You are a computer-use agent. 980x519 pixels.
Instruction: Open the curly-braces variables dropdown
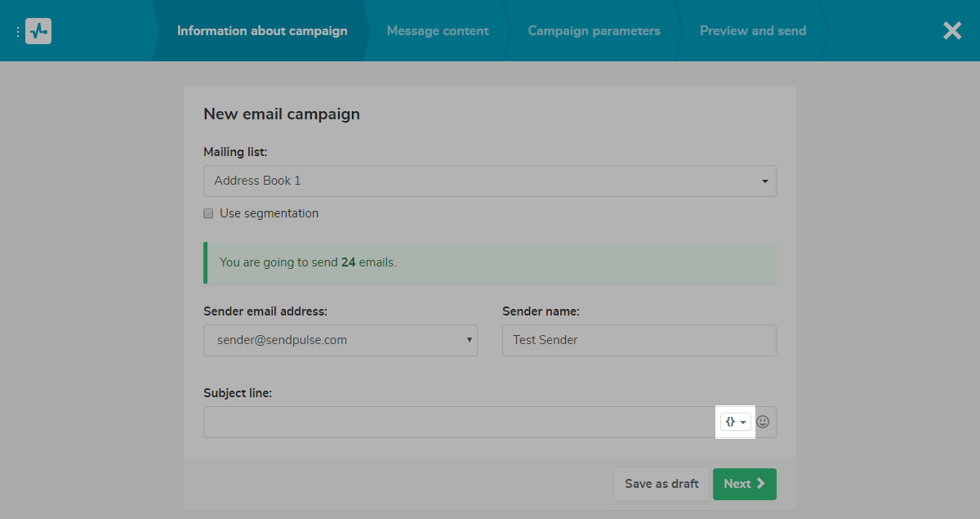pos(735,422)
